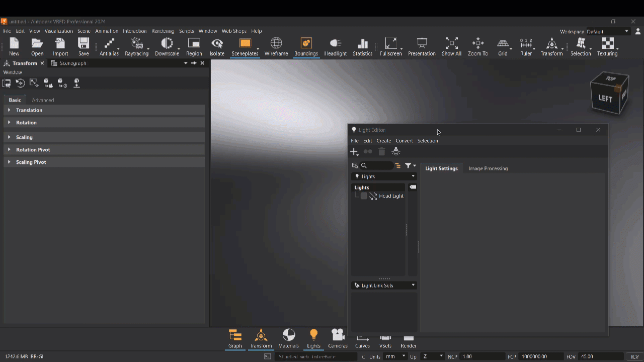The image size is (644, 362).
Task: Switch to the Image Processing tab
Action: coord(488,168)
